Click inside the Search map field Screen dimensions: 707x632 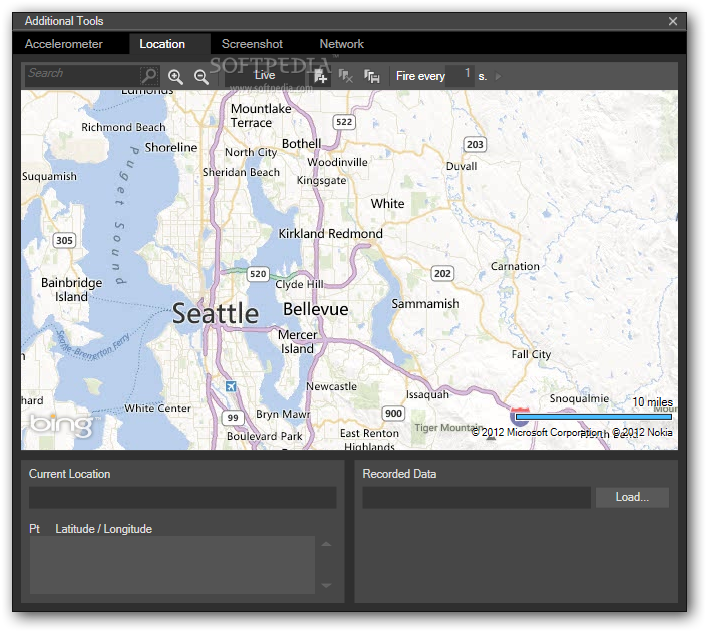tap(83, 75)
